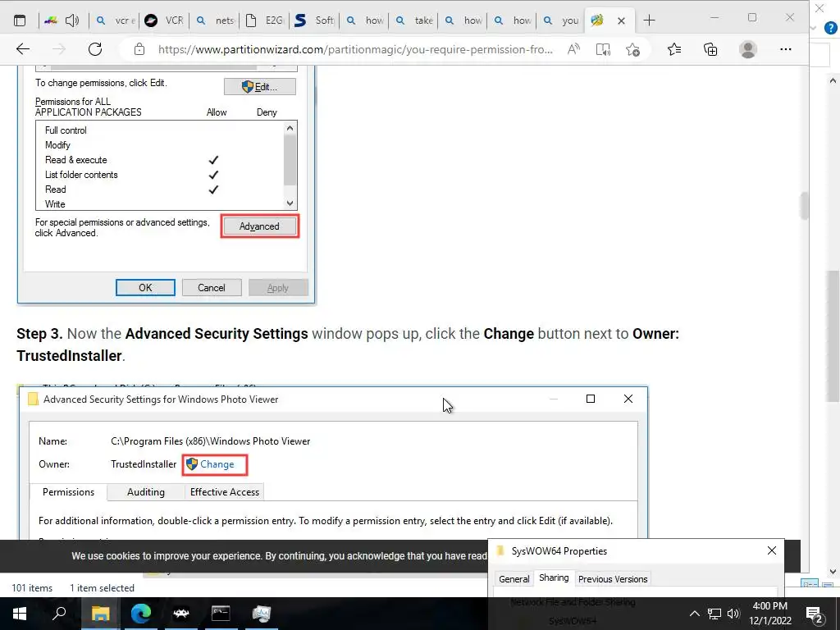840x630 pixels.
Task: Open Microsoft Edge from taskbar
Action: tap(140, 614)
